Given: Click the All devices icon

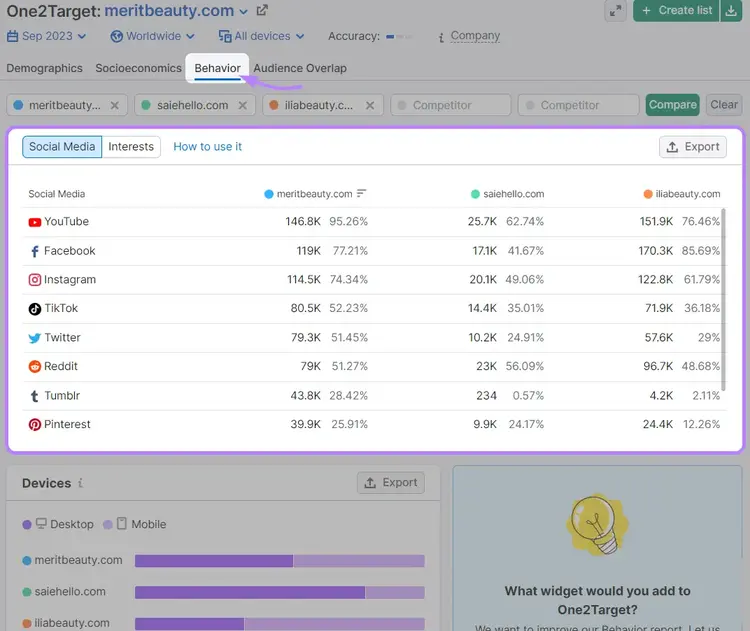Looking at the screenshot, I should click(x=225, y=36).
